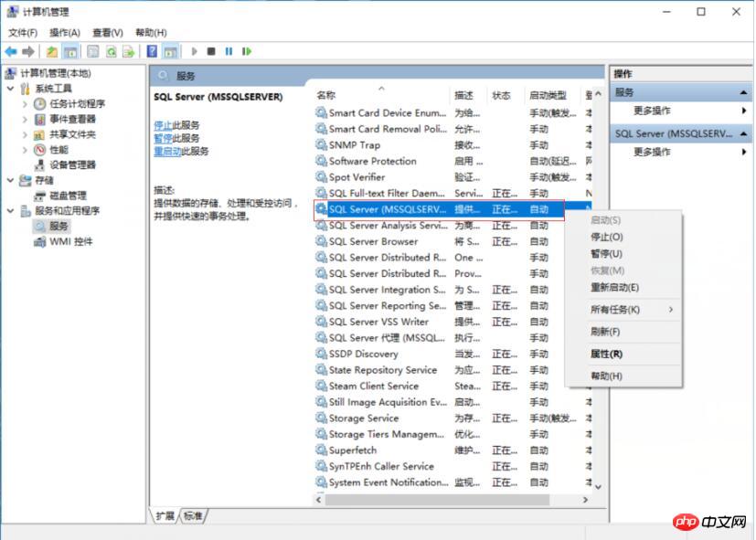Click 更多操作 under SQL Server in 操作 pane
The width and height of the screenshot is (756, 540).
652,152
